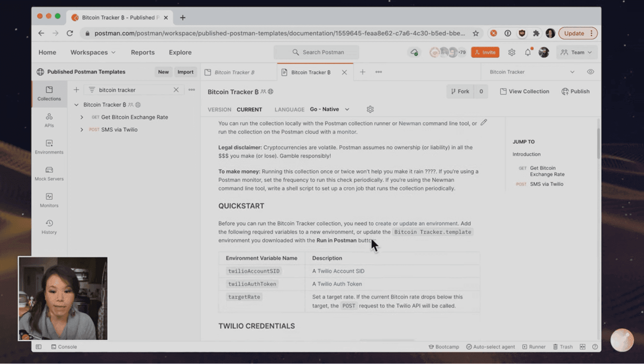This screenshot has height=364, width=644.
Task: Click the Search Postman field
Action: click(316, 52)
